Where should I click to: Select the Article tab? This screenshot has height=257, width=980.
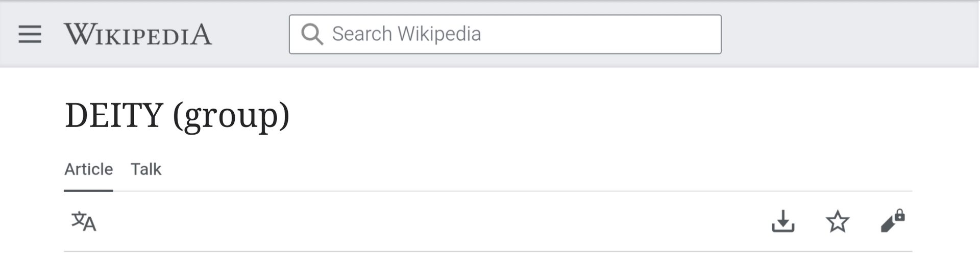point(88,169)
